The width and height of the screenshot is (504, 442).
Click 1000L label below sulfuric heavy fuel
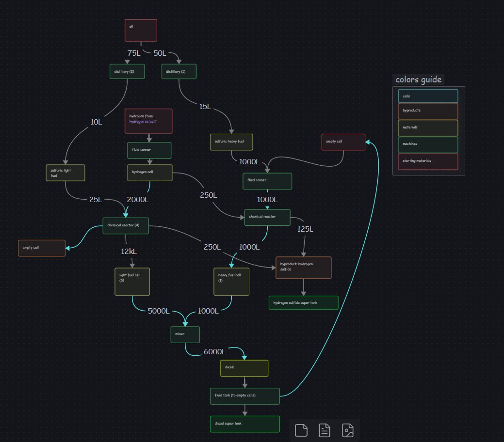click(x=249, y=161)
